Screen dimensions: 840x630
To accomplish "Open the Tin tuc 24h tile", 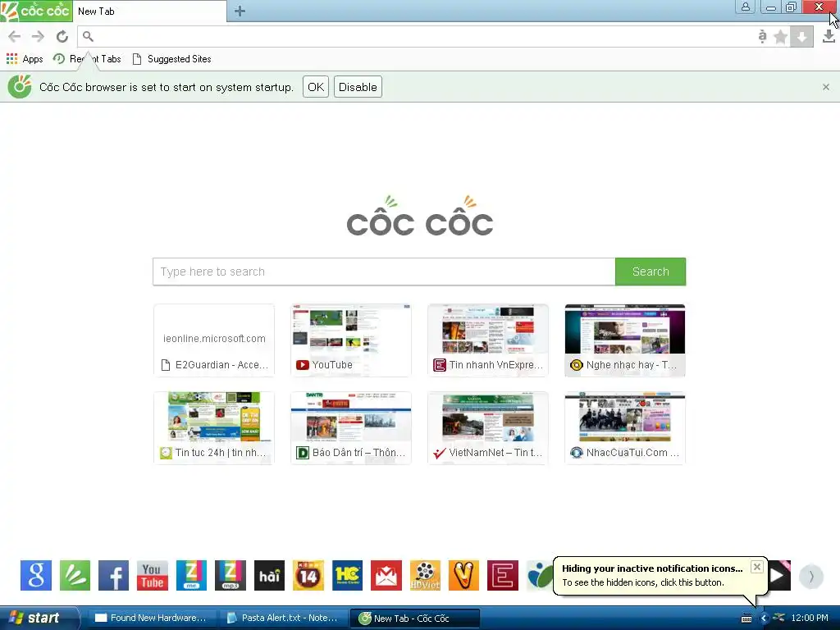I will pyautogui.click(x=214, y=428).
